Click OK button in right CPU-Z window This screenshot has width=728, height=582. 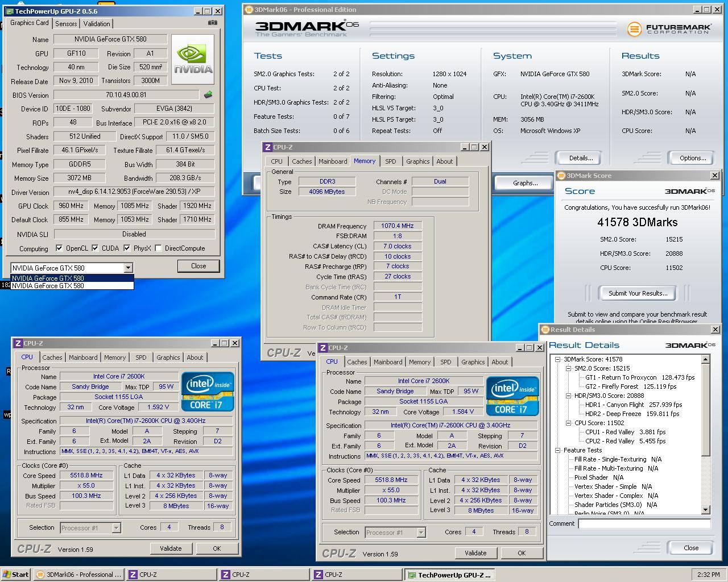click(x=522, y=553)
